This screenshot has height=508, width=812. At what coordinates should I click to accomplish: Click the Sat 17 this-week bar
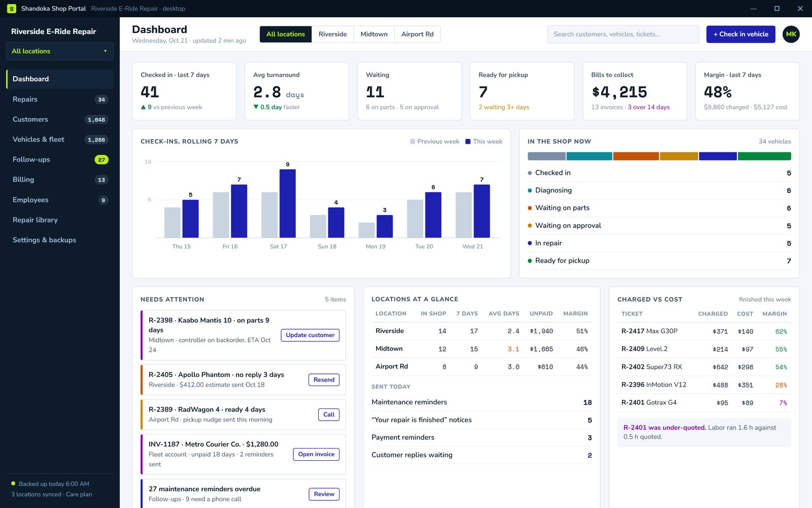[x=288, y=204]
